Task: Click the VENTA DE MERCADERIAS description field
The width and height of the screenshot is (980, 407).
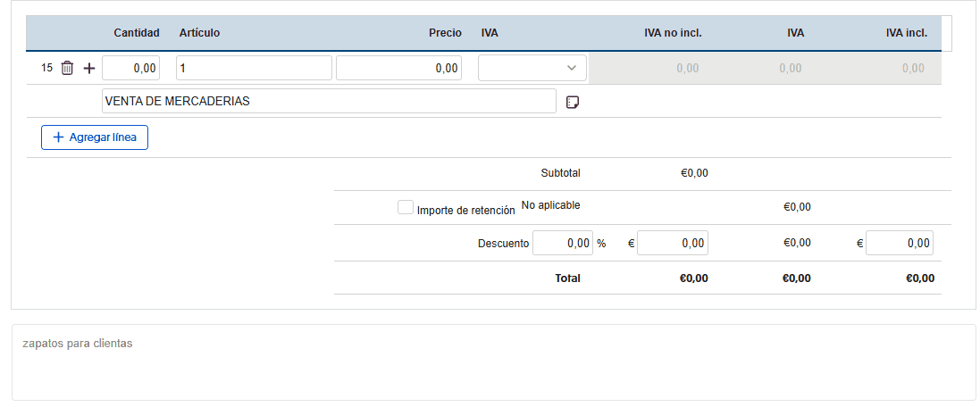Action: [x=329, y=101]
